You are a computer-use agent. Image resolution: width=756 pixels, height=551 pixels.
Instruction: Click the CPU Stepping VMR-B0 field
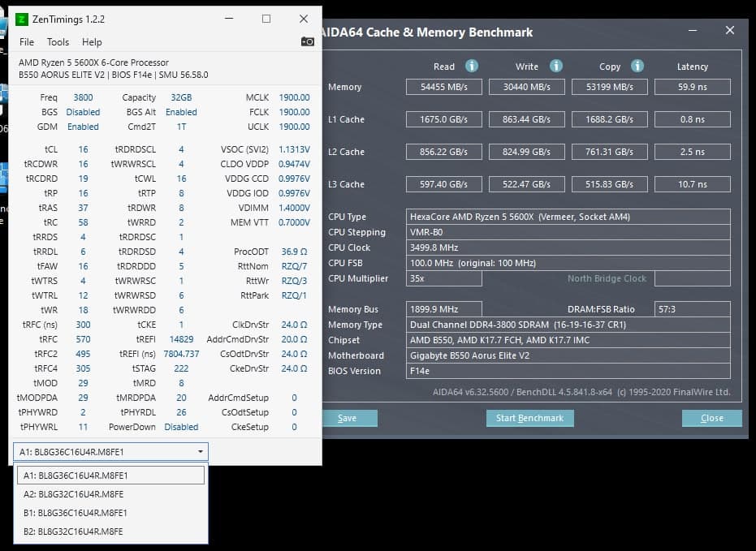(x=568, y=232)
